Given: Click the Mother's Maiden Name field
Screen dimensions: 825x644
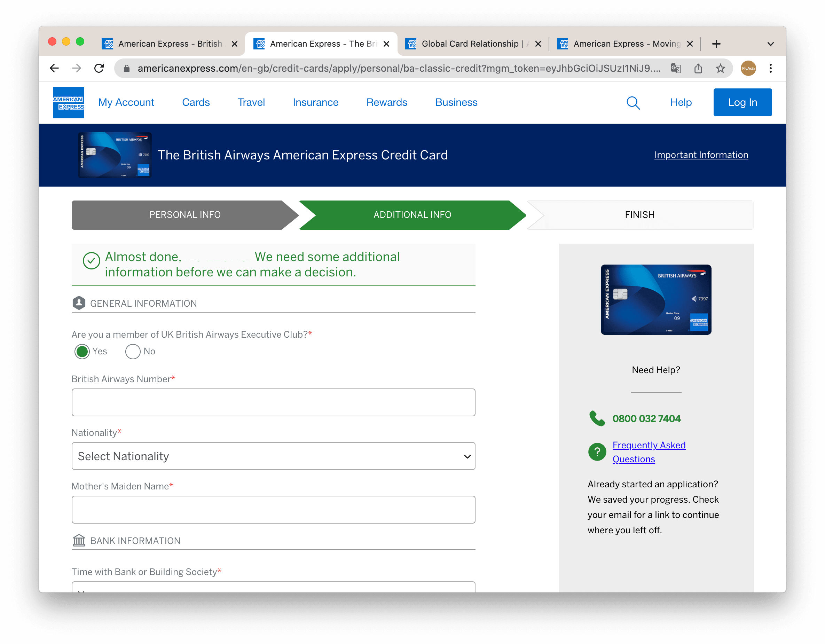Looking at the screenshot, I should (x=274, y=510).
